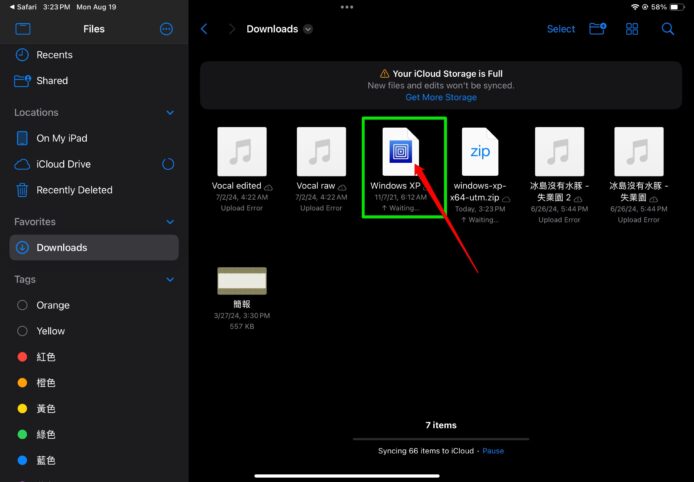Select iCloud Drive location
The image size is (694, 482).
63,164
